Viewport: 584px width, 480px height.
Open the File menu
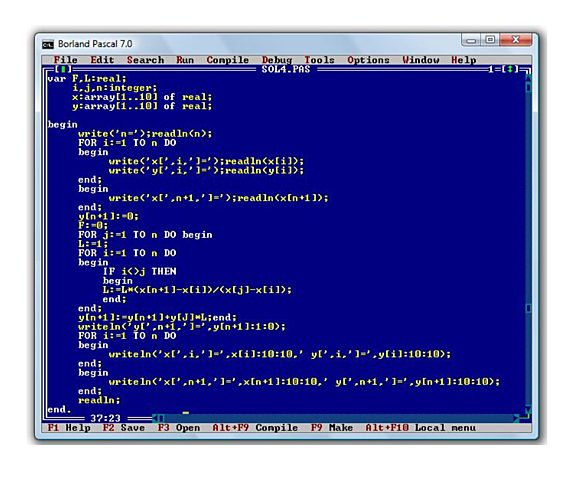66,60
